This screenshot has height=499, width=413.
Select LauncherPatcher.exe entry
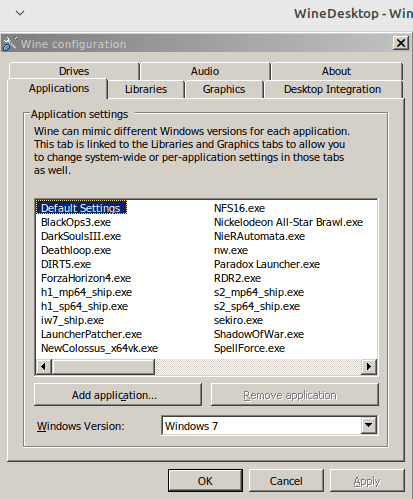coord(92,334)
